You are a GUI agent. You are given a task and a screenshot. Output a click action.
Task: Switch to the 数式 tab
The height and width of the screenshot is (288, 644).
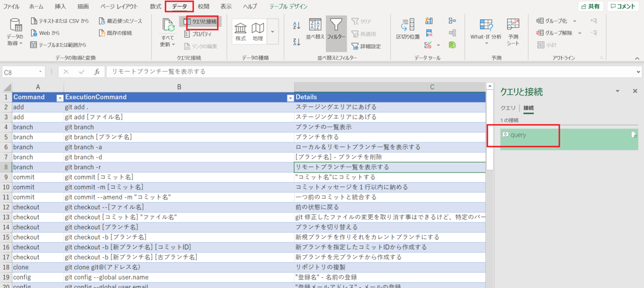[x=156, y=6]
